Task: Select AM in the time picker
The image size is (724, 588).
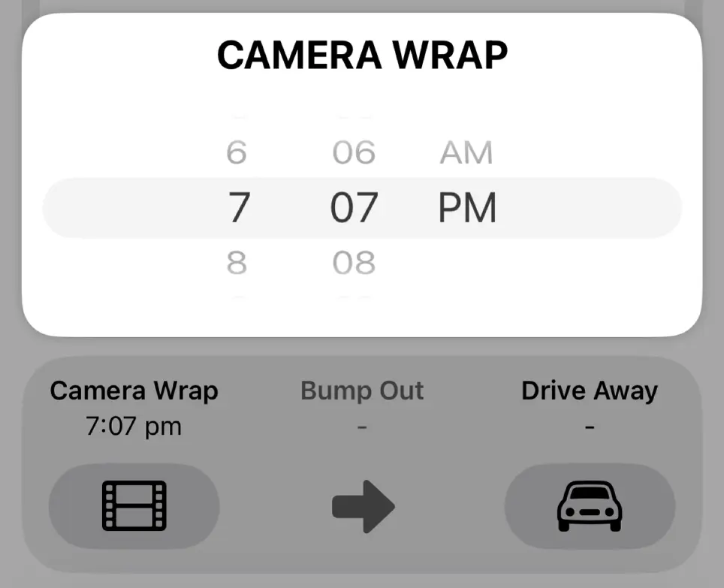Action: click(x=466, y=152)
